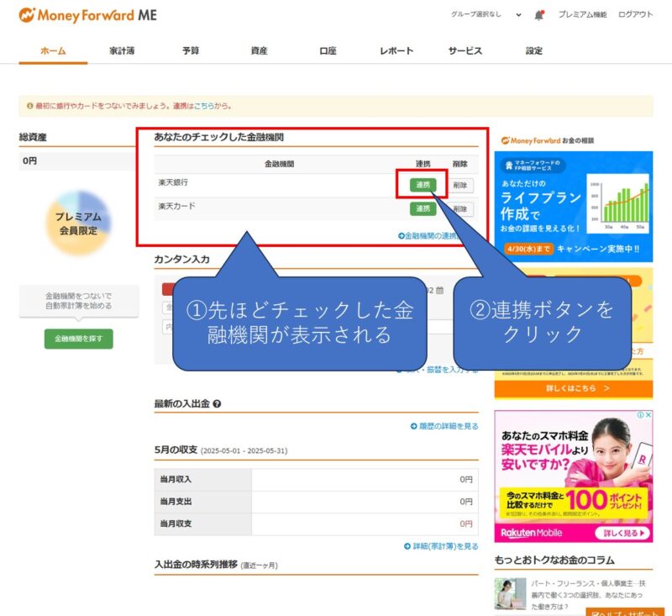672x616 pixels.
Task: Select the ホーム tab
Action: coord(53,51)
